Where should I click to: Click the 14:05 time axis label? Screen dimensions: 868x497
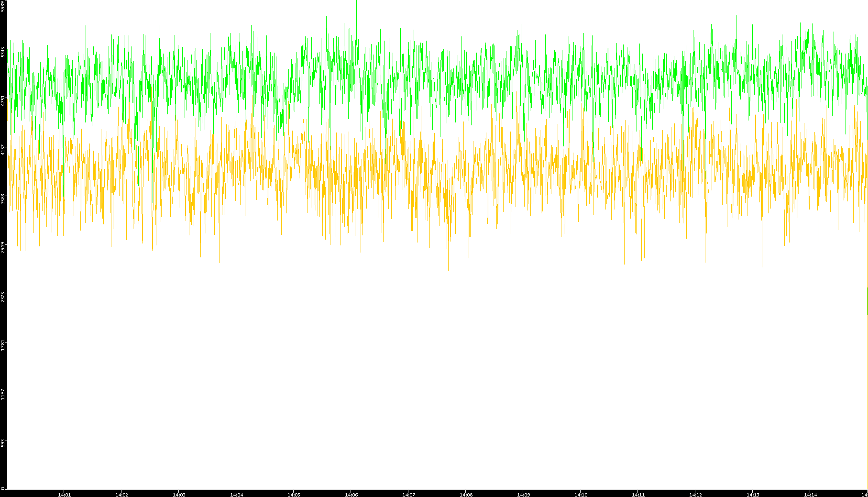pyautogui.click(x=294, y=494)
